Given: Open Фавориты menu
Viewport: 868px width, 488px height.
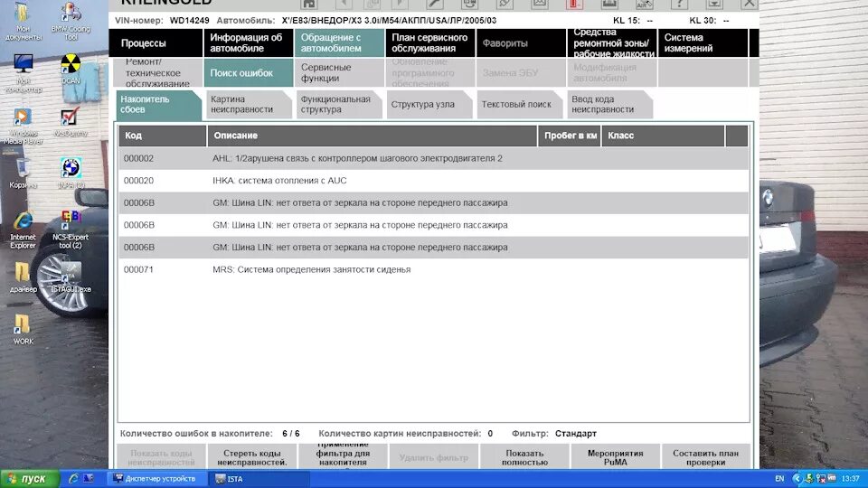Looking at the screenshot, I should (x=521, y=43).
